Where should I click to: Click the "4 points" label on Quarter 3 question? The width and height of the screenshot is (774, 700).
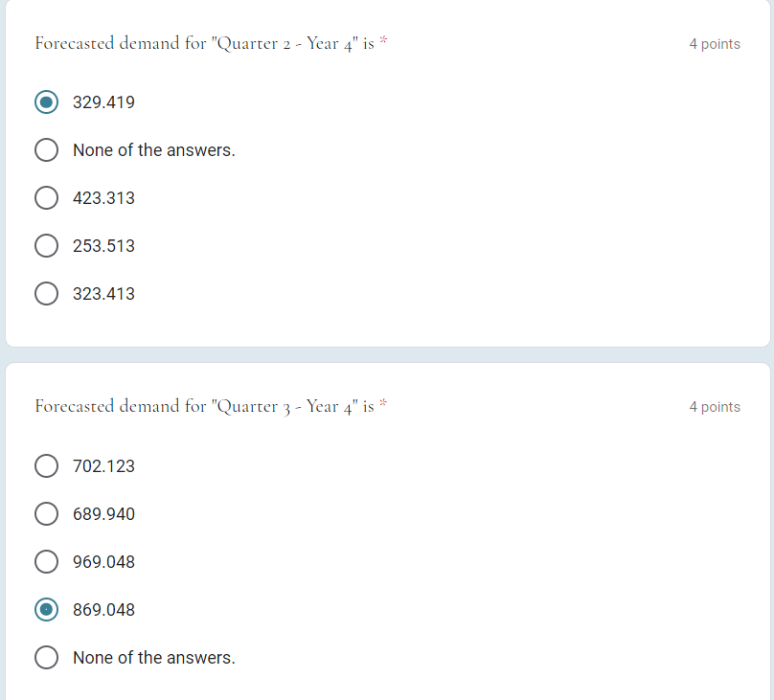(715, 406)
